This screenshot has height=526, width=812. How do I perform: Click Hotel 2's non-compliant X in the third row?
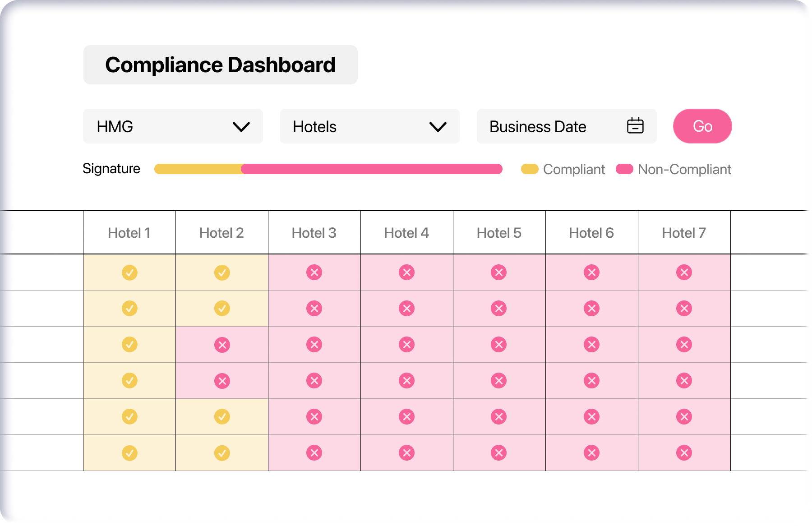pos(221,344)
